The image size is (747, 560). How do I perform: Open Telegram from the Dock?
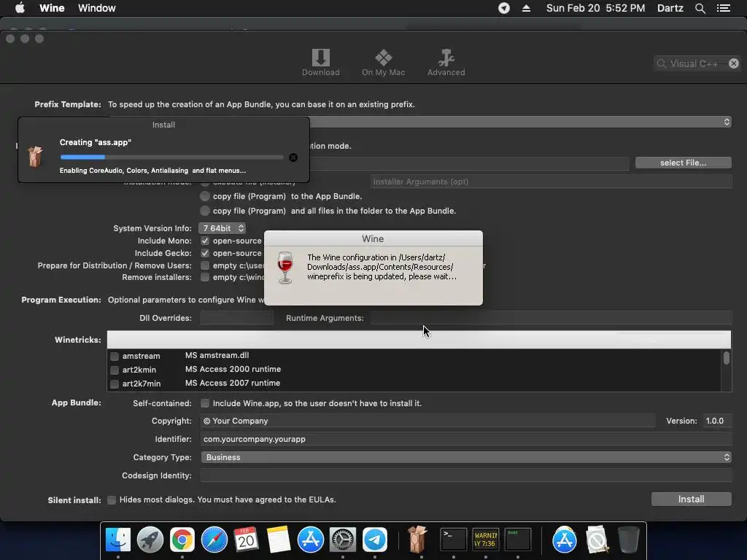(375, 540)
